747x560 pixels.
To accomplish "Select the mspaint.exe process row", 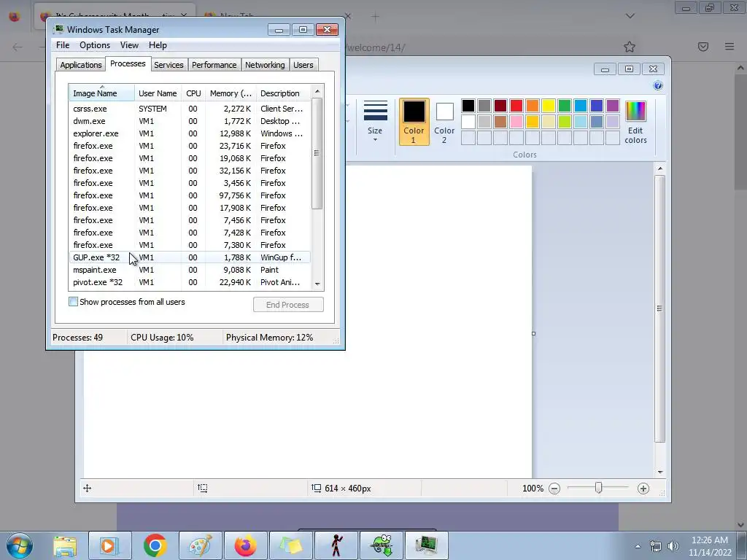I will pos(190,270).
